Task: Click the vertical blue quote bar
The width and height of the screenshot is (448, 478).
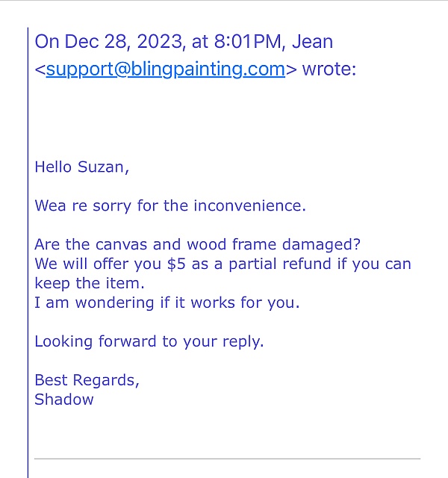Action: pos(28,252)
